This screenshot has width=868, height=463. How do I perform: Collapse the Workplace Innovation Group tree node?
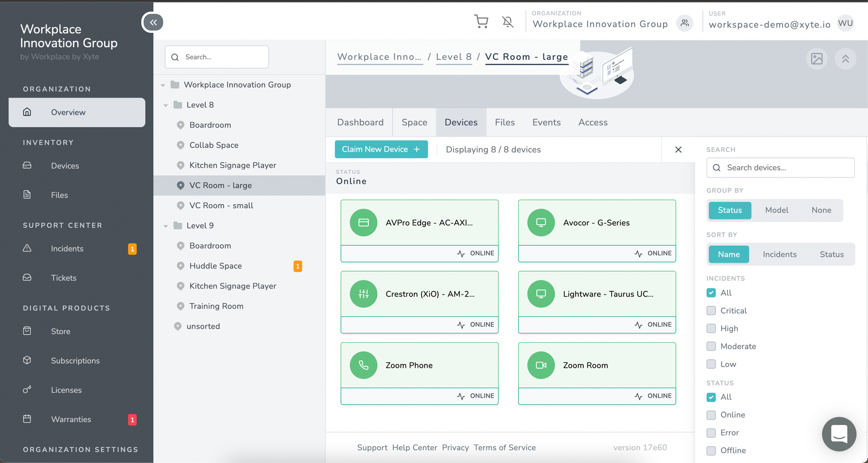(163, 85)
